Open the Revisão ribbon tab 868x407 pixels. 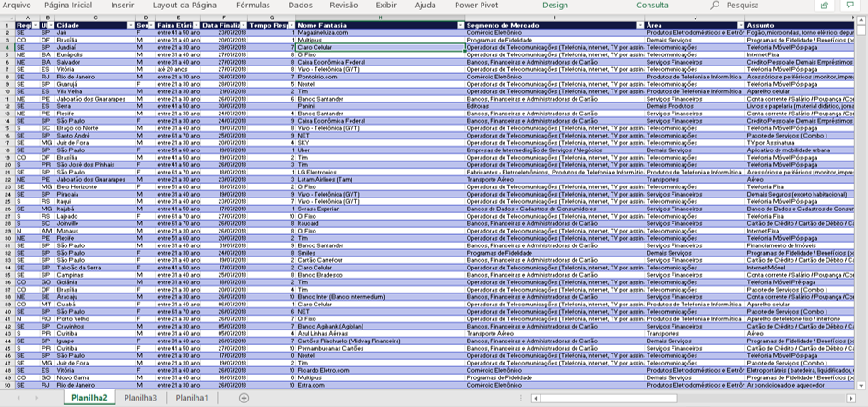(x=344, y=6)
